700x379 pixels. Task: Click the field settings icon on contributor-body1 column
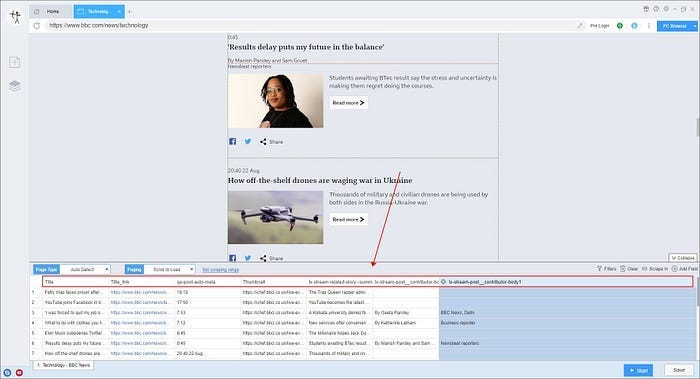(443, 282)
